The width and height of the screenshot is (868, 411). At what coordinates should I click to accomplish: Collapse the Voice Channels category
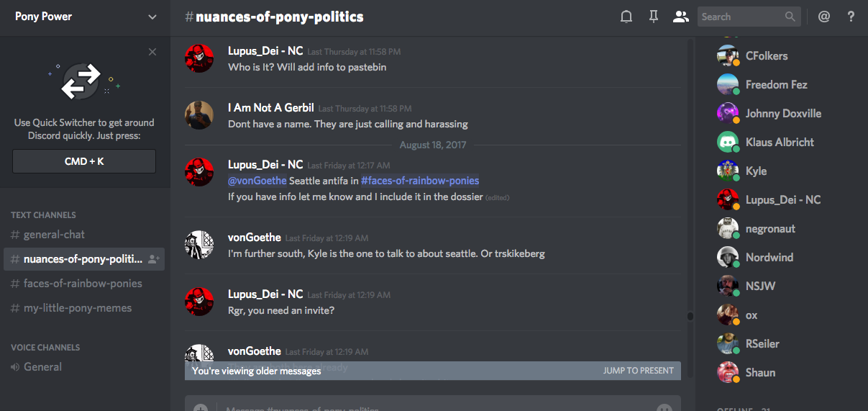coord(45,348)
